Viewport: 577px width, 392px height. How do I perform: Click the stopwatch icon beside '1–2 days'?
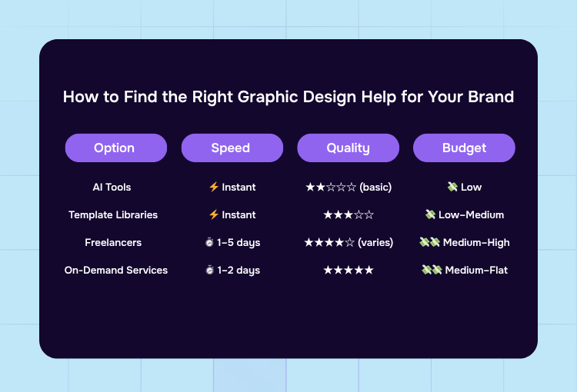pos(210,270)
